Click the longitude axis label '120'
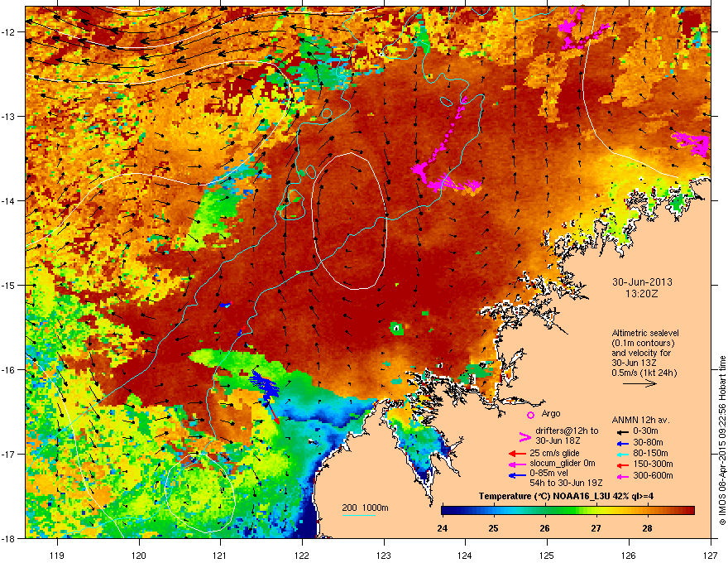The height and width of the screenshot is (563, 728). [x=139, y=555]
